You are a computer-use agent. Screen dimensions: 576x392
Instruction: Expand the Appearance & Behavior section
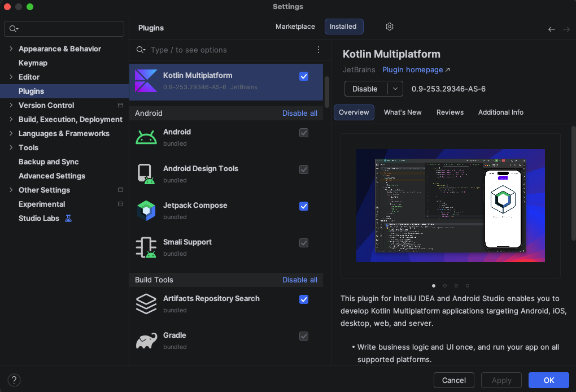point(11,49)
